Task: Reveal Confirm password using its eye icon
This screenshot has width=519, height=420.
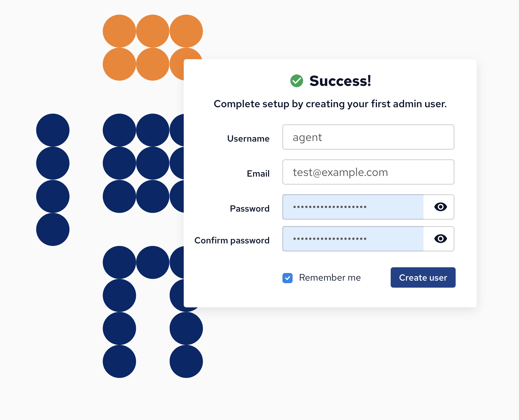Action: pos(440,239)
